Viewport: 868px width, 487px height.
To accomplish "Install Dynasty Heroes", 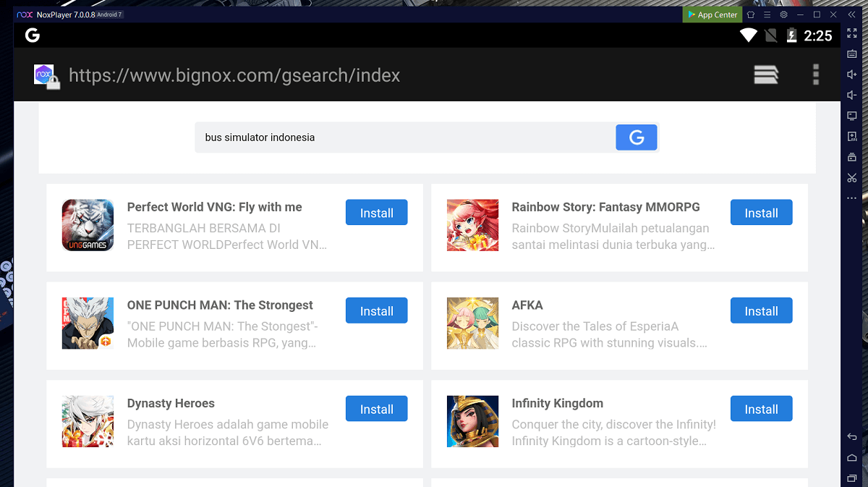I will tap(377, 409).
